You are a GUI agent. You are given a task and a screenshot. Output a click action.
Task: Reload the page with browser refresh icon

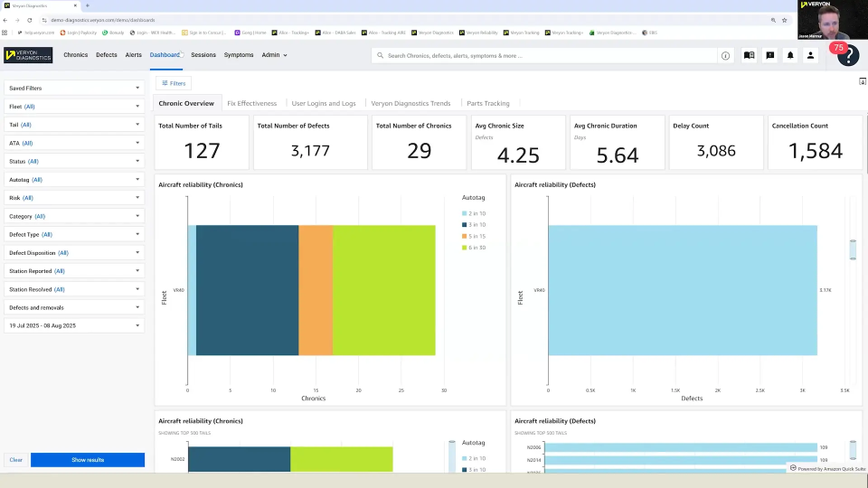[x=29, y=19]
